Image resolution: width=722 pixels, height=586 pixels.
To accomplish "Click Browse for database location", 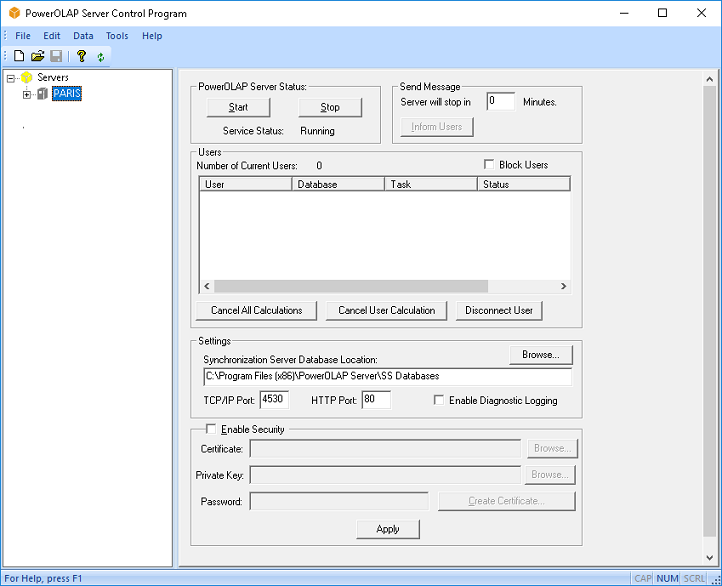I will click(x=541, y=355).
